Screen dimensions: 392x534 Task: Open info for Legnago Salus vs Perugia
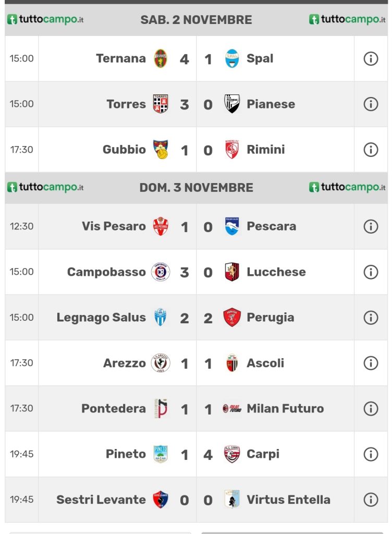pos(370,318)
